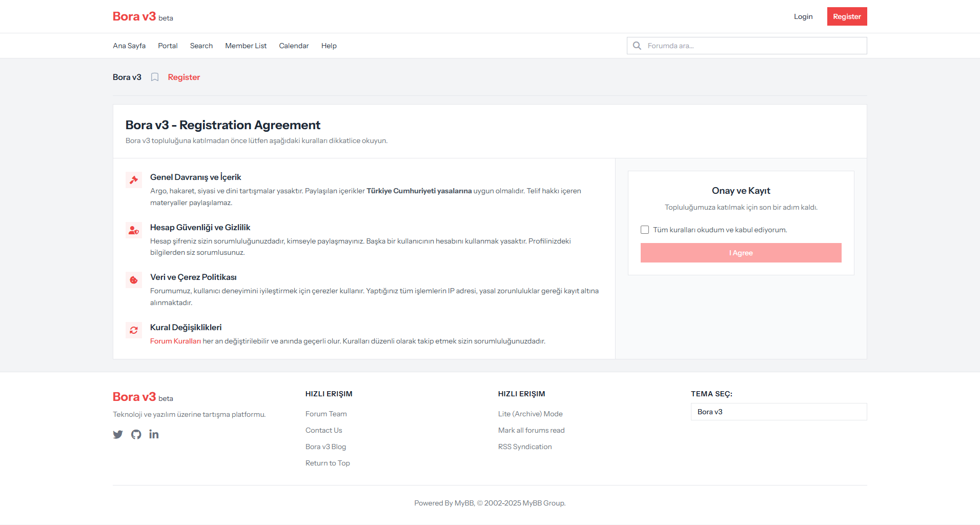
Task: Click the Bora v3 beta footer logo
Action: pyautogui.click(x=143, y=397)
